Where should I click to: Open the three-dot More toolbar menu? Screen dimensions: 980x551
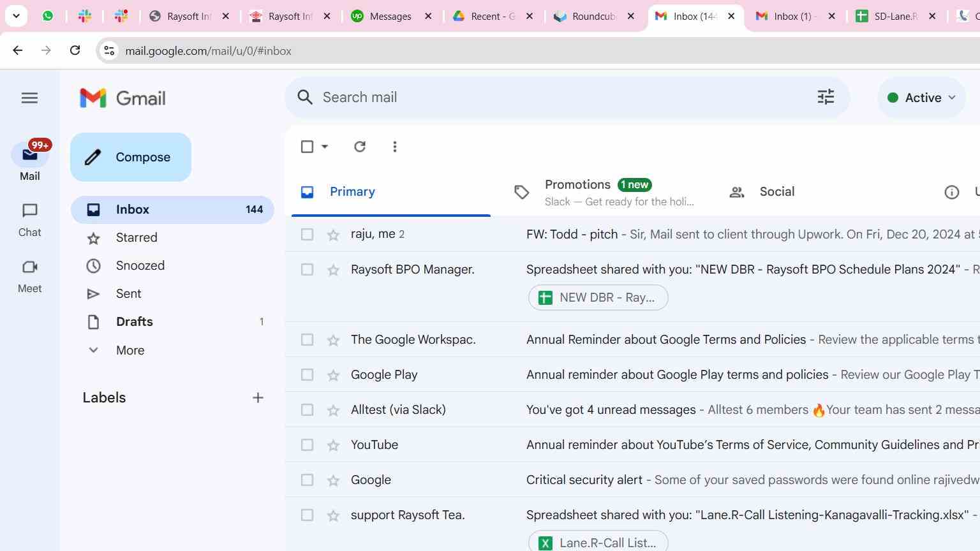pos(395,147)
